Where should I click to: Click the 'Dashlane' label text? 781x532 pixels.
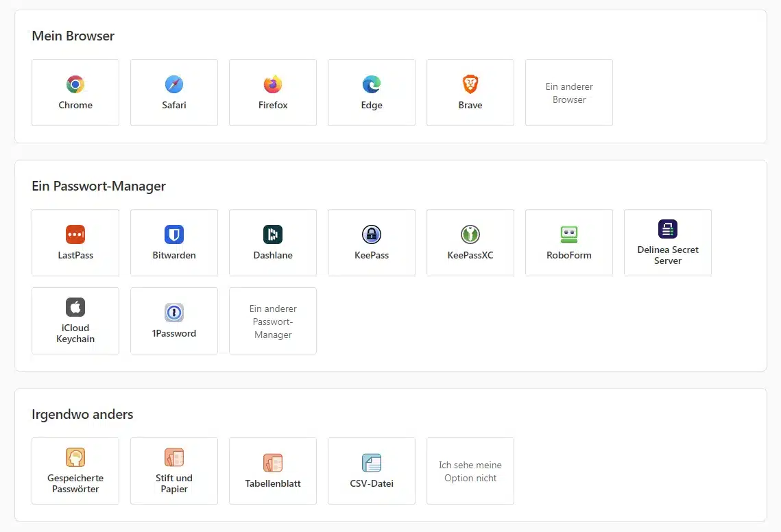[272, 255]
